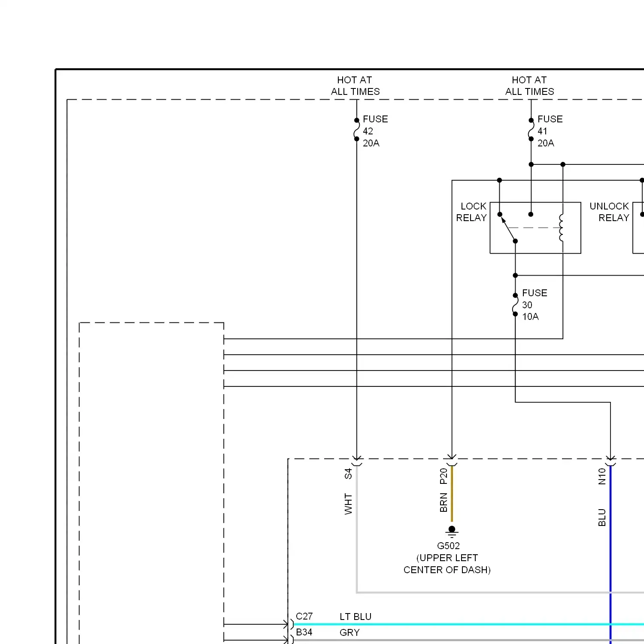644x644 pixels.
Task: Click HOT AT ALL TIMES above Fuse 41
Action: (x=529, y=86)
